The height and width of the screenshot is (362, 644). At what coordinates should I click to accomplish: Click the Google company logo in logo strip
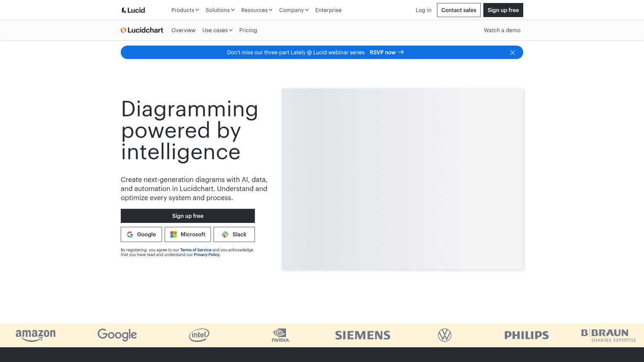117,335
